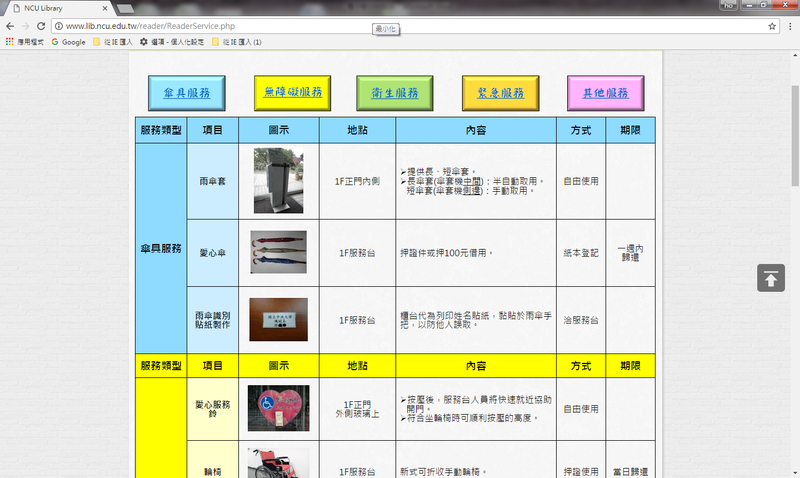Screen dimensions: 800x478
Task: Click the URL address bar field
Action: (400, 26)
